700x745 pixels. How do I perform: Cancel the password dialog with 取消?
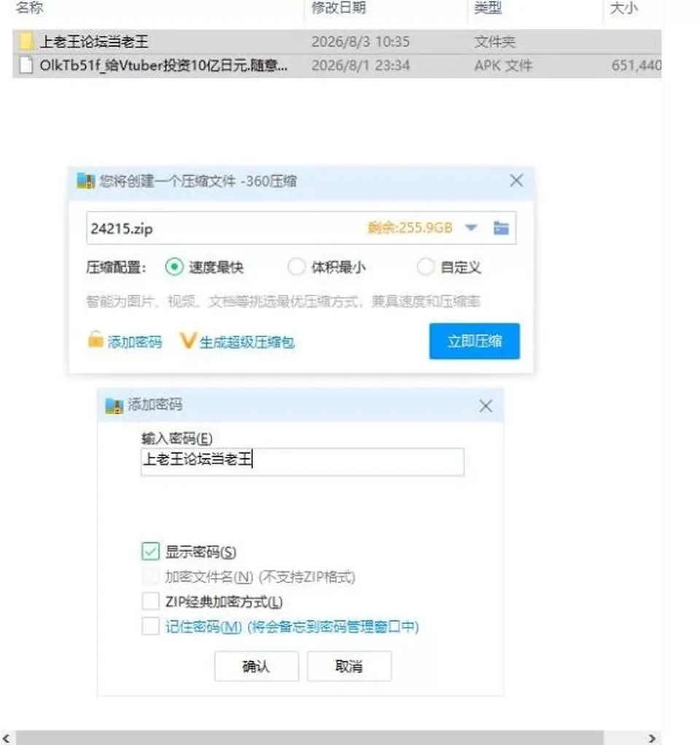coord(349,666)
